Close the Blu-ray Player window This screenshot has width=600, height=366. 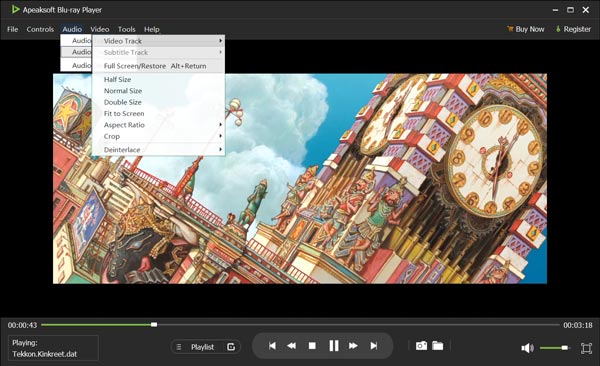[585, 10]
